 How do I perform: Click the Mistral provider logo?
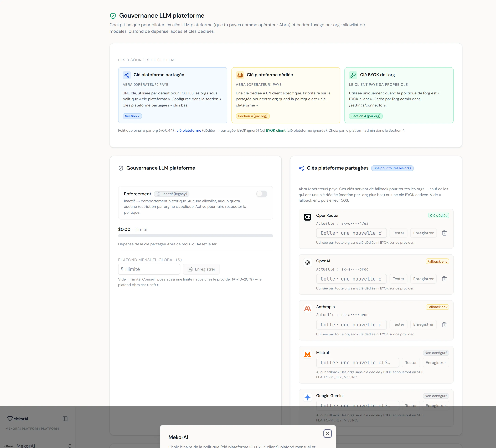coord(308,354)
